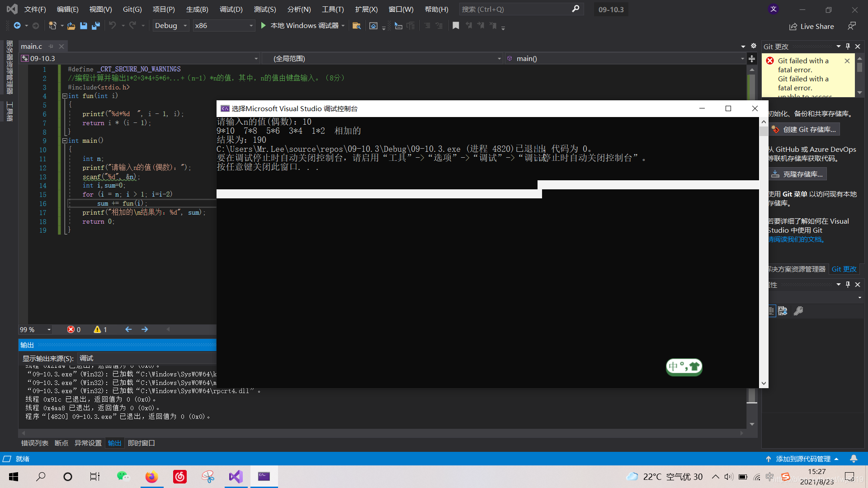Open the 99 % zoom level dropdown

coord(35,329)
